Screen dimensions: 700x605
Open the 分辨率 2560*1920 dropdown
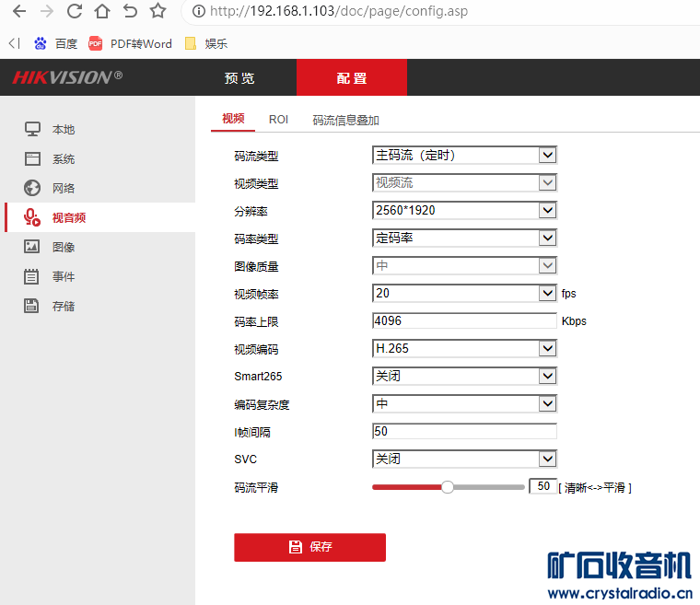[x=464, y=210]
